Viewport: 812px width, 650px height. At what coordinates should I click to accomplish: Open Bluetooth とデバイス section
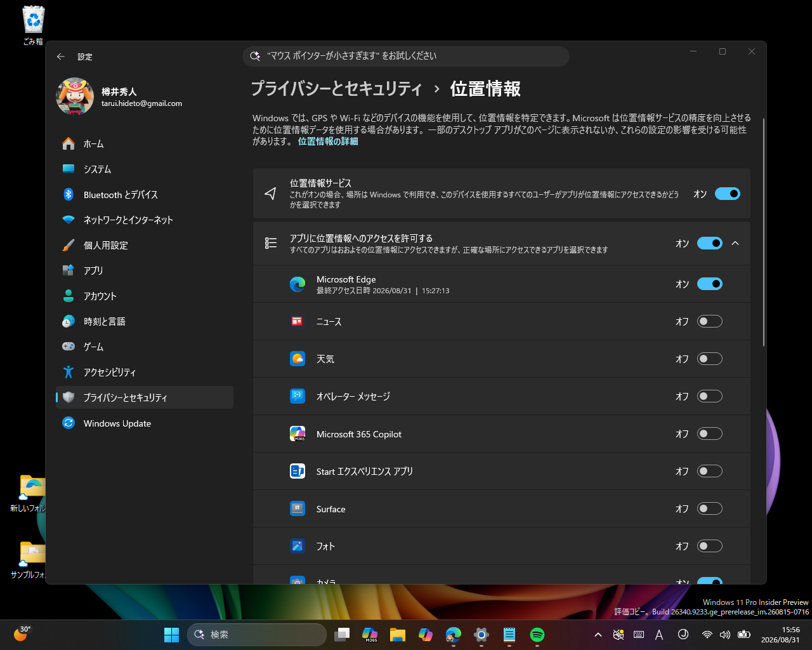click(x=145, y=195)
